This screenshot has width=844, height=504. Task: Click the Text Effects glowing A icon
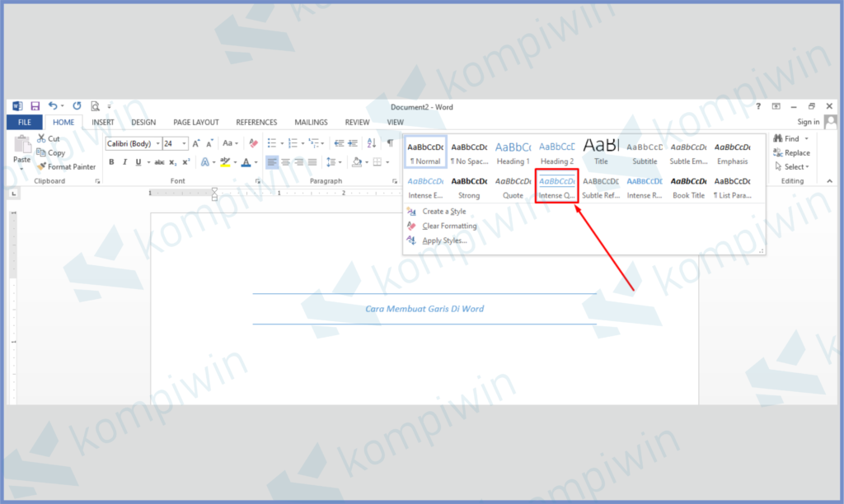204,162
